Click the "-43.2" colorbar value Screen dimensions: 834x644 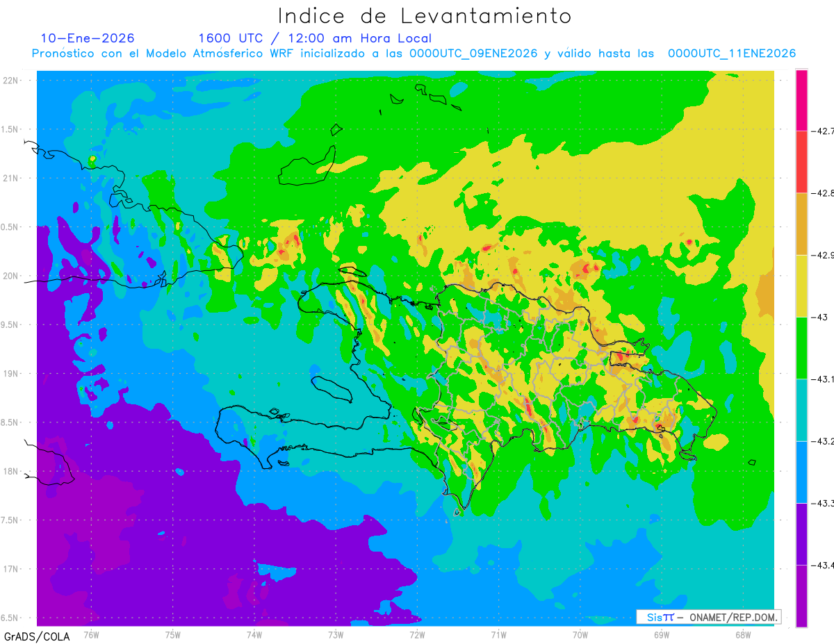[x=822, y=441]
